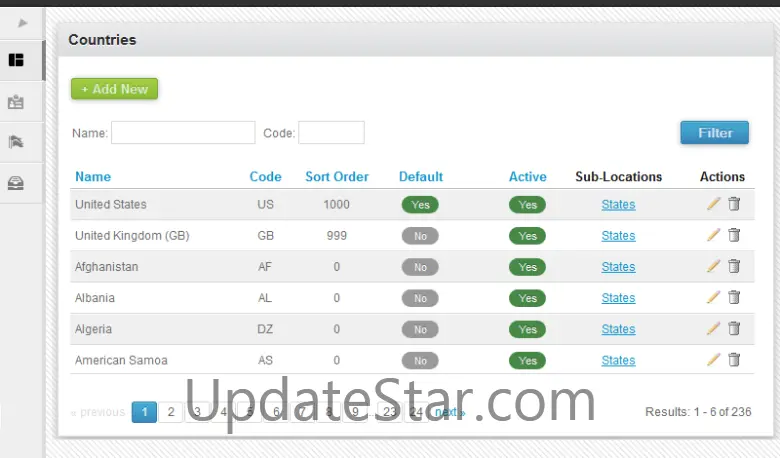Screen dimensions: 780x458
Task: Toggle Algeria Active Yes badge
Action: (x=527, y=329)
